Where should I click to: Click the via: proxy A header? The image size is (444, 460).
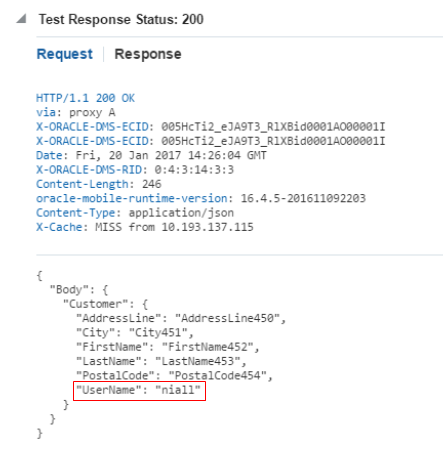76,112
